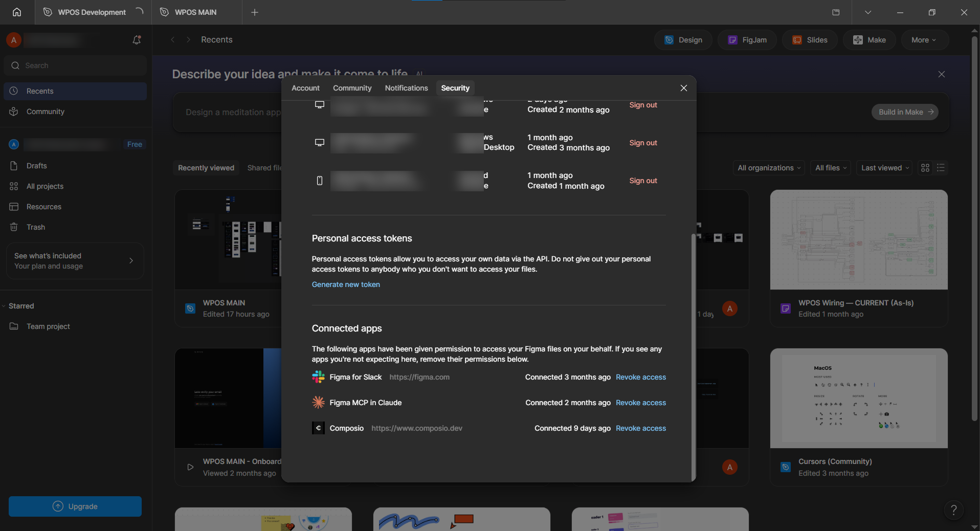The width and height of the screenshot is (980, 531).
Task: Open Last viewed sort dropdown
Action: pyautogui.click(x=885, y=168)
